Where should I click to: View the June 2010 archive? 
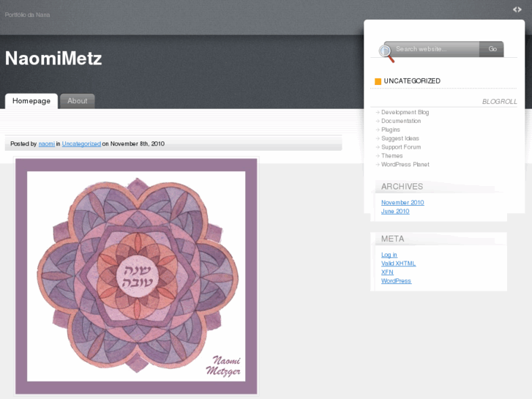tap(395, 212)
